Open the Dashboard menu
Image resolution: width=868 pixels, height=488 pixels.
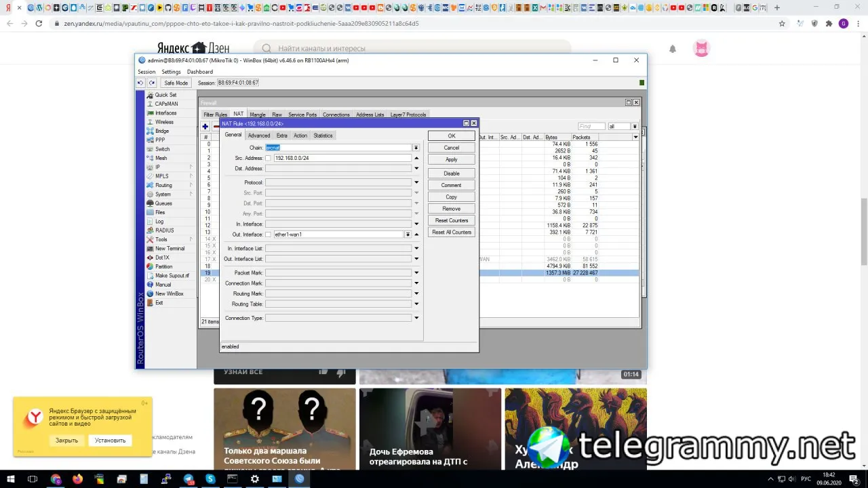(200, 72)
